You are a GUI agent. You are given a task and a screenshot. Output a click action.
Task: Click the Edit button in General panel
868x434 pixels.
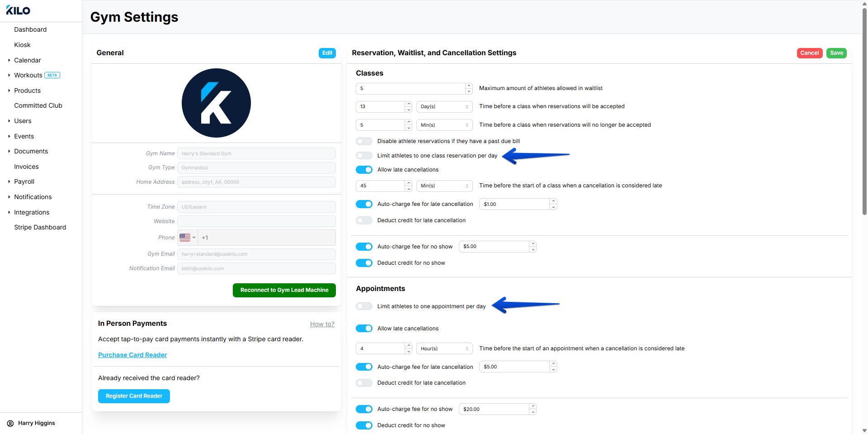[327, 53]
